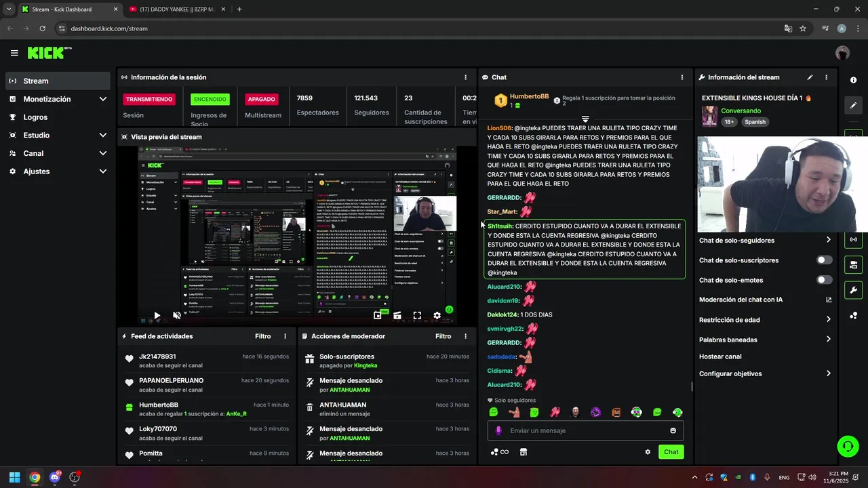Open the emoji picker in the message box
The image size is (868, 488).
click(673, 430)
